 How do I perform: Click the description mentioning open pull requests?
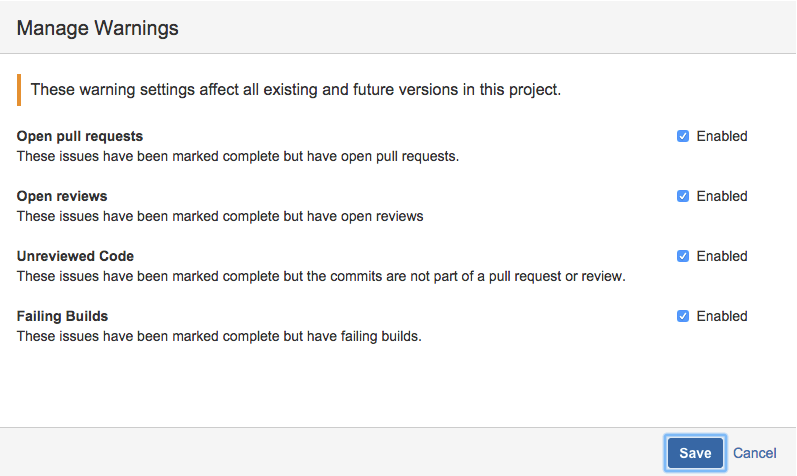pos(238,157)
